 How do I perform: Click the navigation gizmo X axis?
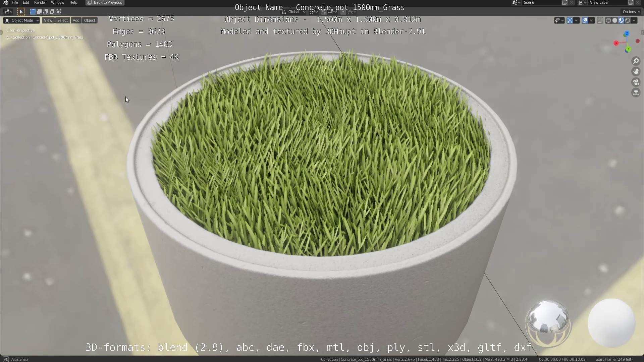616,43
